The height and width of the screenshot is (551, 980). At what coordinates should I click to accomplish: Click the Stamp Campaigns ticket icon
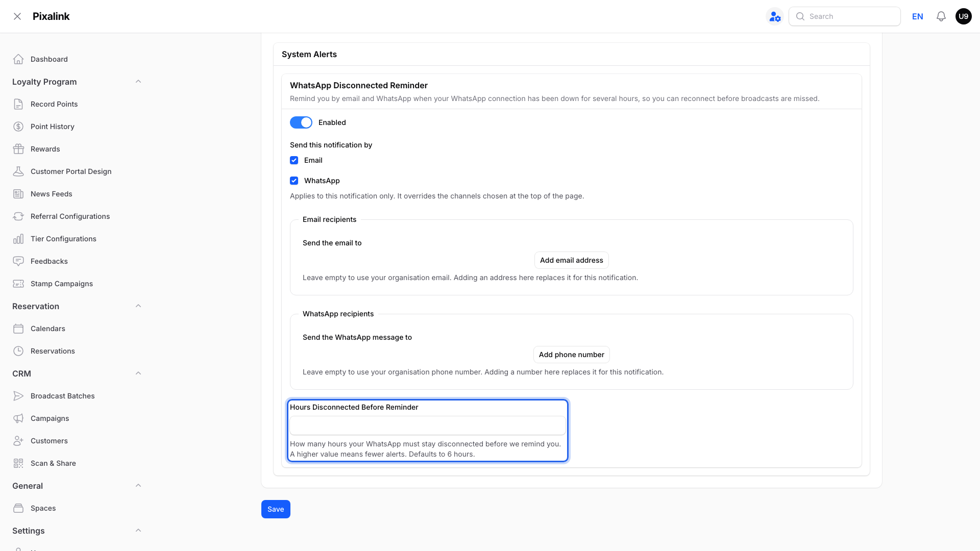pos(18,284)
